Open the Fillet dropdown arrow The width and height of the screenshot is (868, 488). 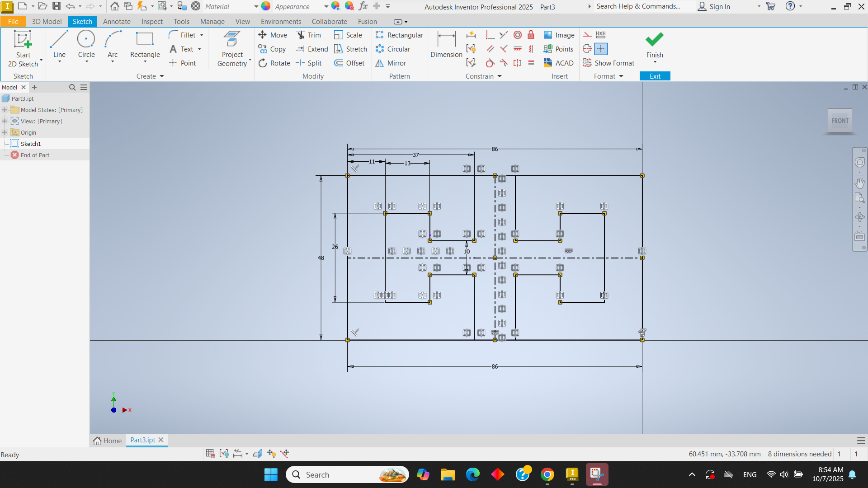pyautogui.click(x=202, y=35)
